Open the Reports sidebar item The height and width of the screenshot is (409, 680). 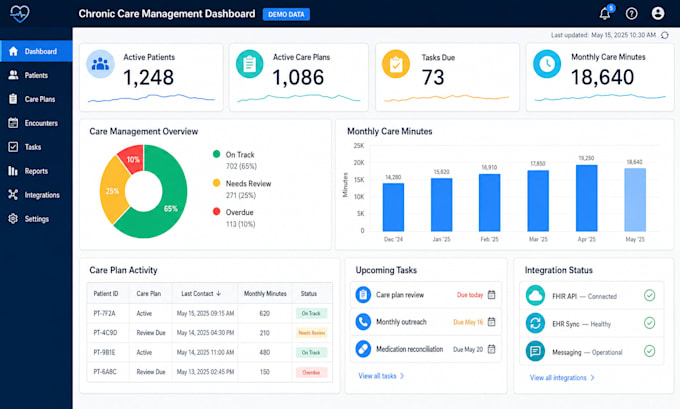tap(36, 171)
